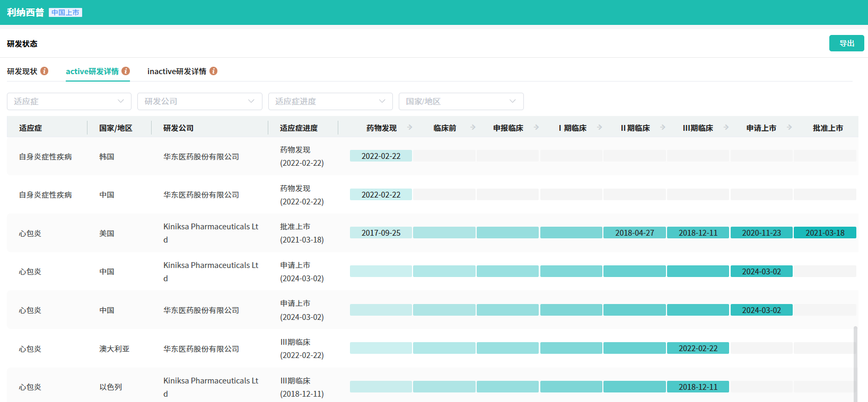The image size is (868, 402).
Task: Click the 澳大利亚 心包炎 table row
Action: (212, 349)
